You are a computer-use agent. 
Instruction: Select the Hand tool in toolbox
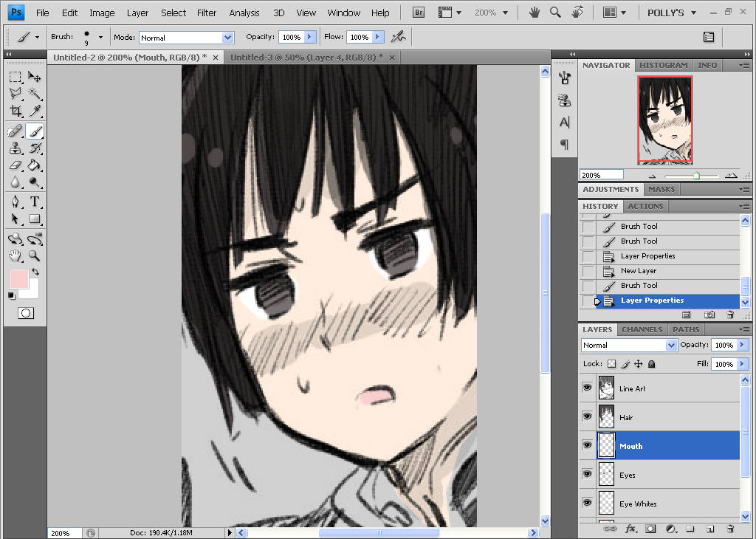[16, 255]
